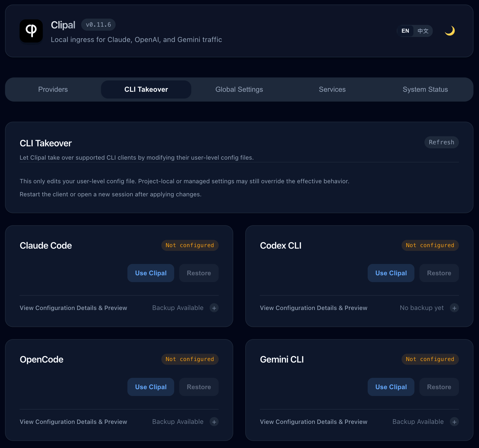Image resolution: width=479 pixels, height=448 pixels.
Task: Open the Global Settings tab
Action: [239, 89]
